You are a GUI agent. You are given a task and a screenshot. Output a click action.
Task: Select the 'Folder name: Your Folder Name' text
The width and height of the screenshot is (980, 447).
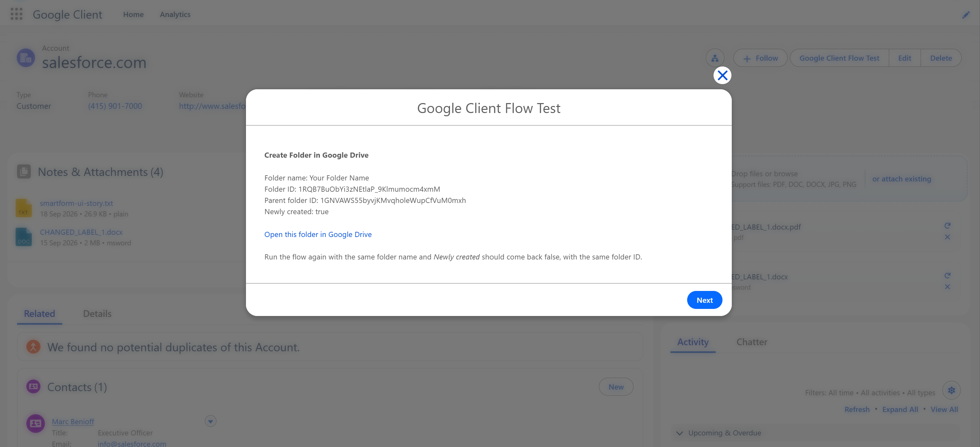coord(317,178)
